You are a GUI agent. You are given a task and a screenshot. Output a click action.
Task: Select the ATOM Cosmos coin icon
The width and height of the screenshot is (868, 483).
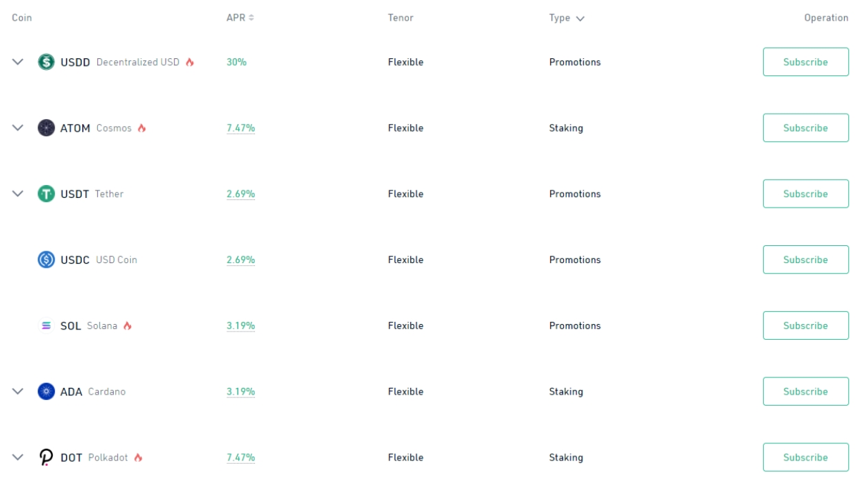point(45,127)
